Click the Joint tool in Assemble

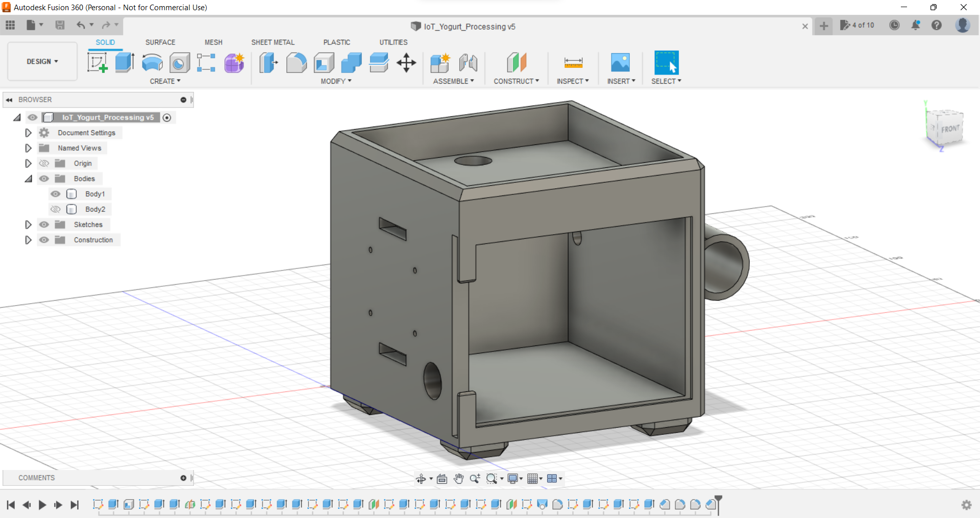click(x=468, y=63)
